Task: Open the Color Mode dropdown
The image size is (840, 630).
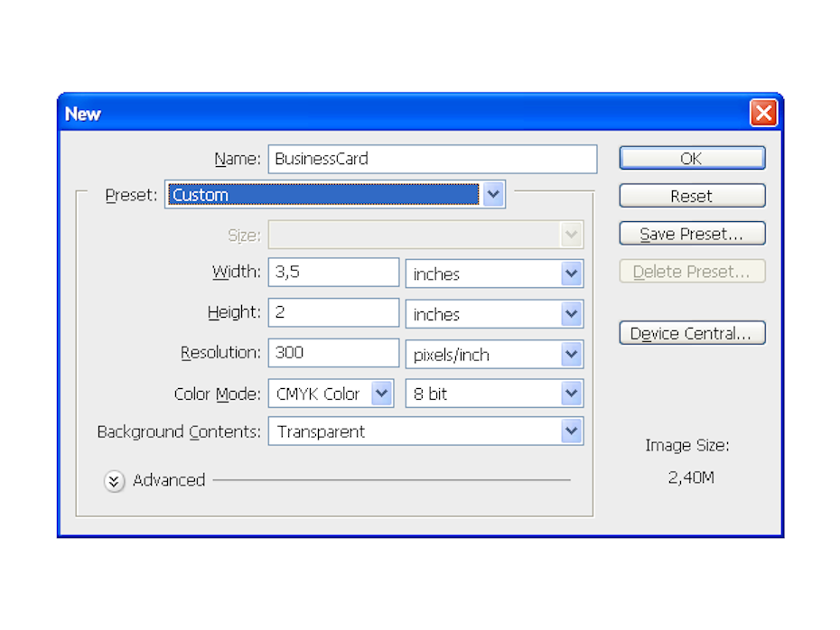Action: (x=382, y=394)
